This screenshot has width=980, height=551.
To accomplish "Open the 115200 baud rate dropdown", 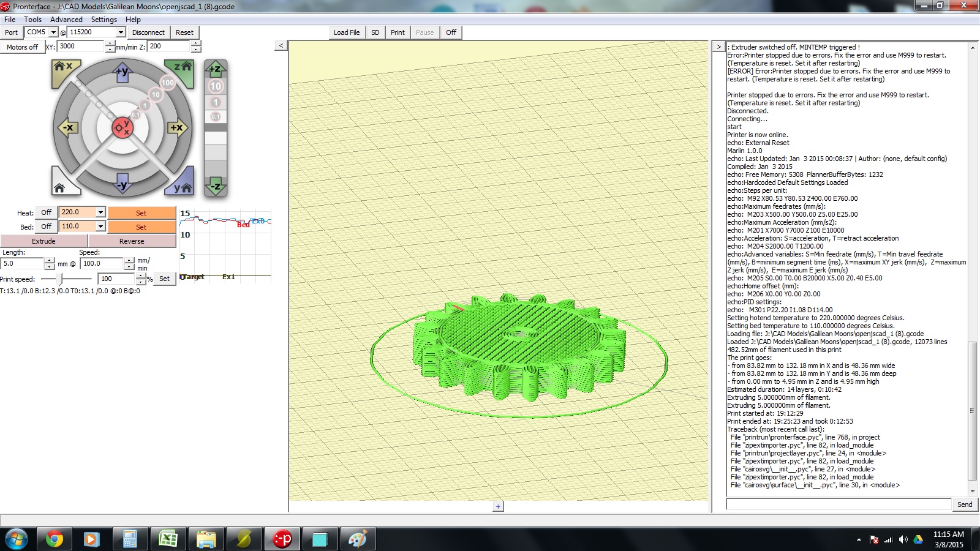I will (120, 32).
